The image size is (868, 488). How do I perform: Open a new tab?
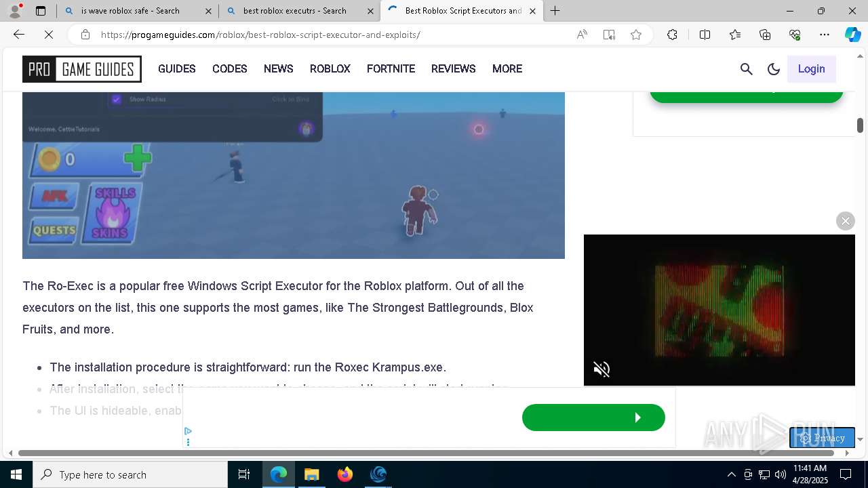click(x=555, y=11)
